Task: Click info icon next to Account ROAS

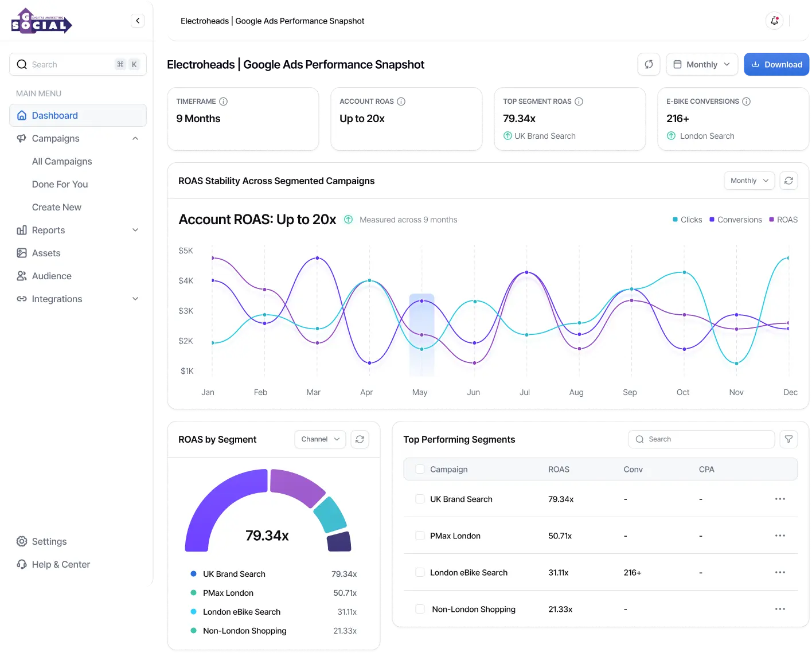Action: (x=401, y=101)
